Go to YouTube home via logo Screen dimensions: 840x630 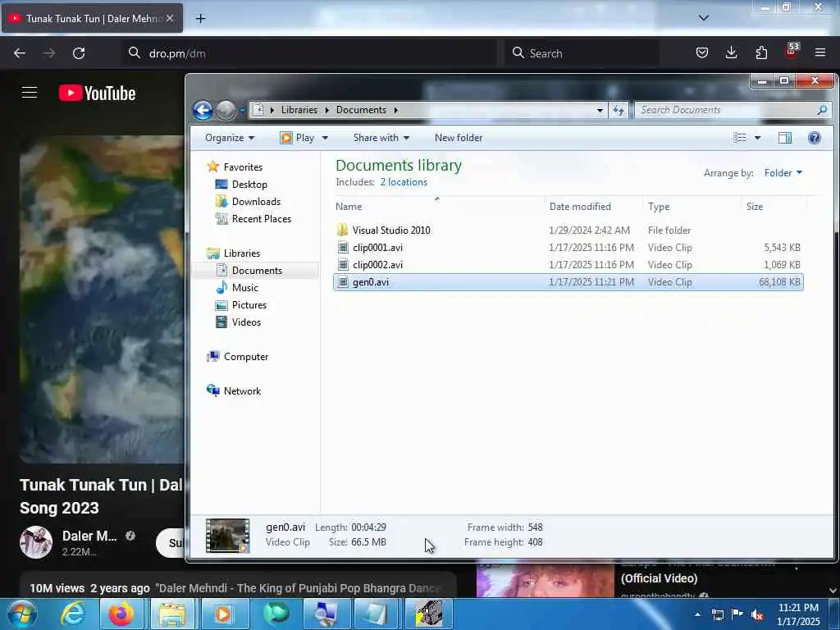click(97, 94)
